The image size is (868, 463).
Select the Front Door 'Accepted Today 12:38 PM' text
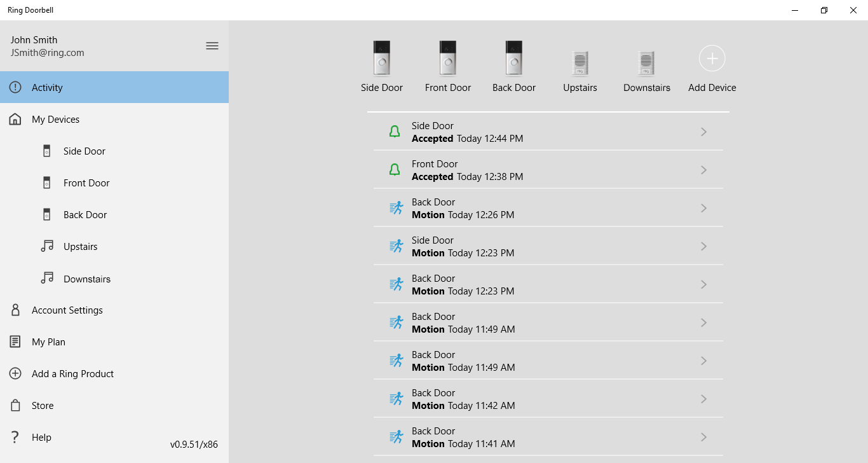tap(468, 177)
